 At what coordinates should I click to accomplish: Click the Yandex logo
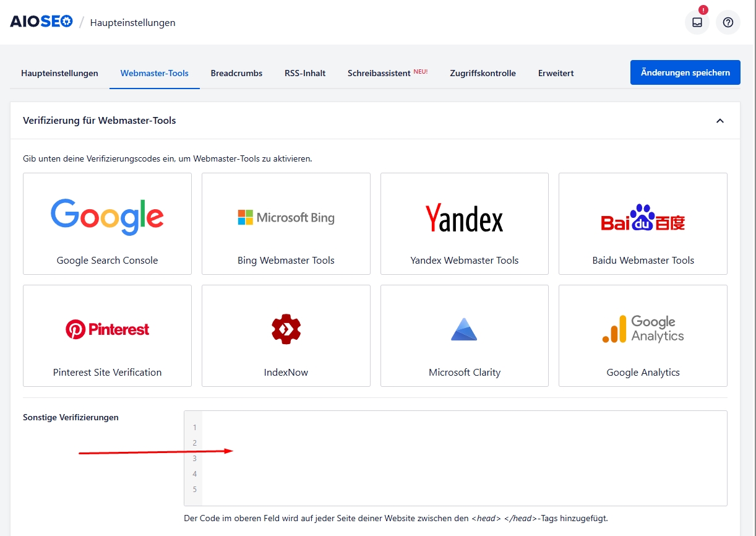[464, 218]
